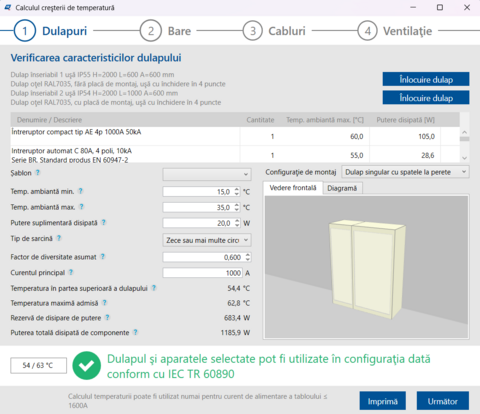Screen dimensions: 480x414
Task: Increase Factor de diversitate spinner up
Action: tap(248, 255)
